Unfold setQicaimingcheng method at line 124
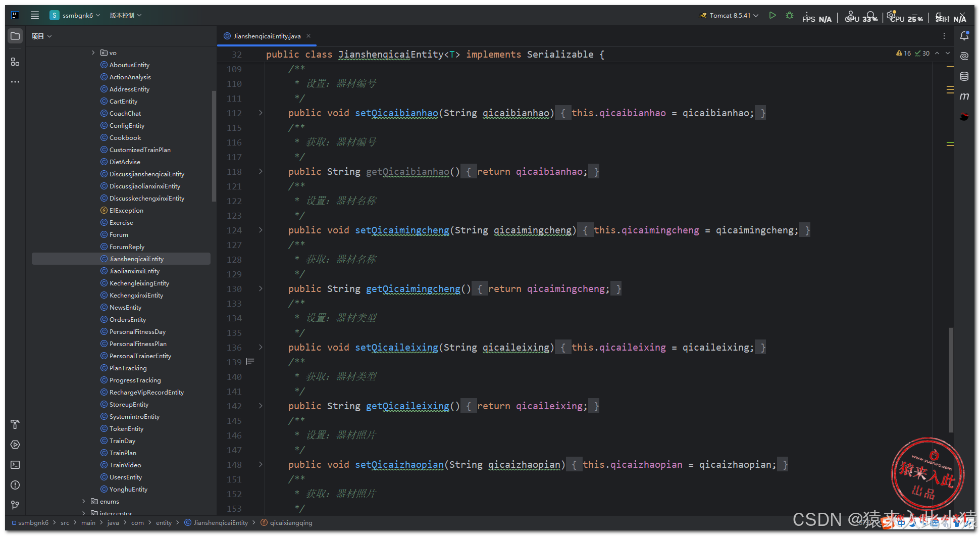 pos(261,230)
